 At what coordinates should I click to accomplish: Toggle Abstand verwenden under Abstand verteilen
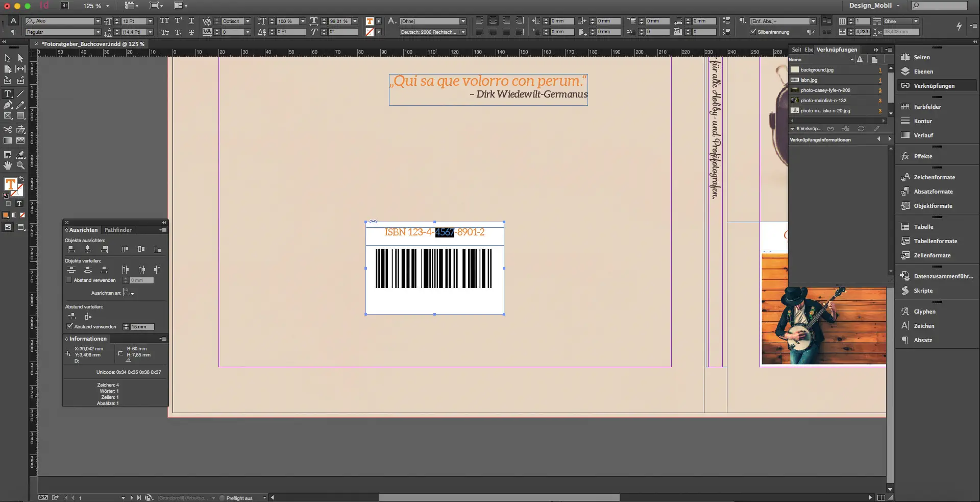[x=69, y=326]
